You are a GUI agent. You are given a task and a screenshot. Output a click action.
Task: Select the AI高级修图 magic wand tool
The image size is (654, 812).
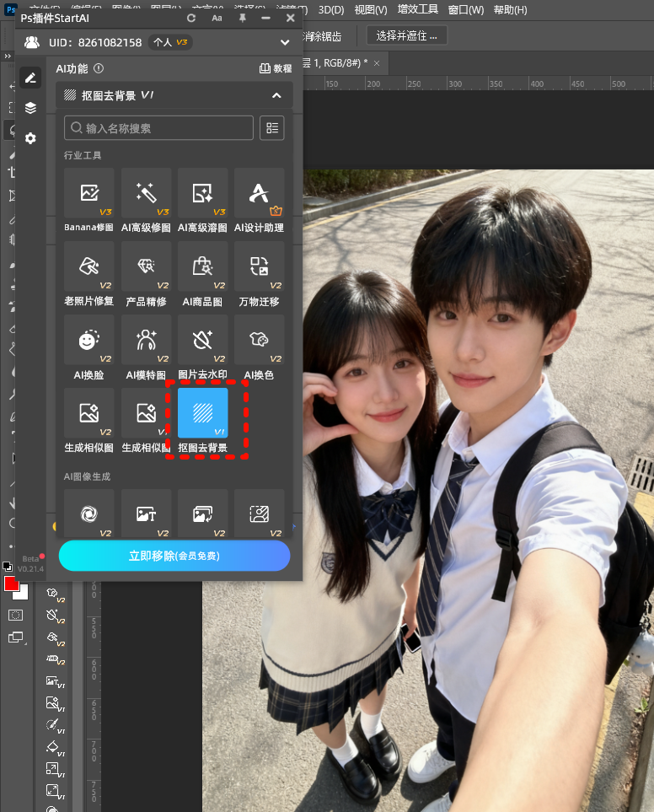pos(146,193)
